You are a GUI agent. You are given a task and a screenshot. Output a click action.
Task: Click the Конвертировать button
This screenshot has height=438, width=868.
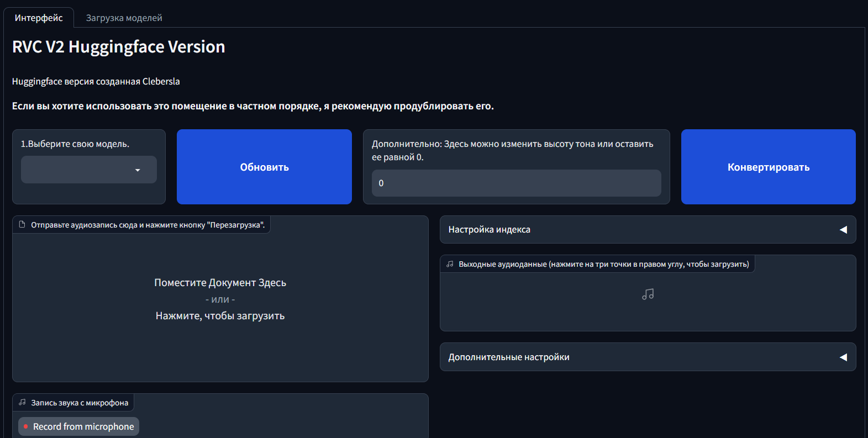tap(769, 167)
